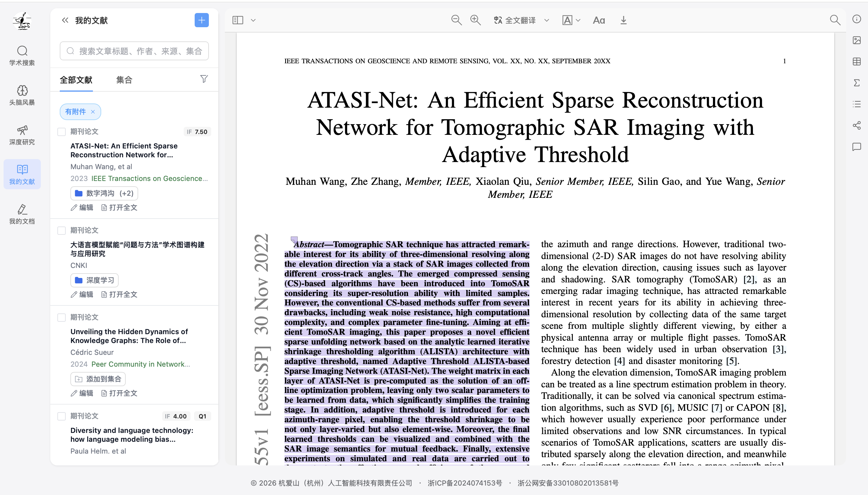The width and height of the screenshot is (868, 495).
Task: Open the images panel icon
Action: pyautogui.click(x=857, y=41)
